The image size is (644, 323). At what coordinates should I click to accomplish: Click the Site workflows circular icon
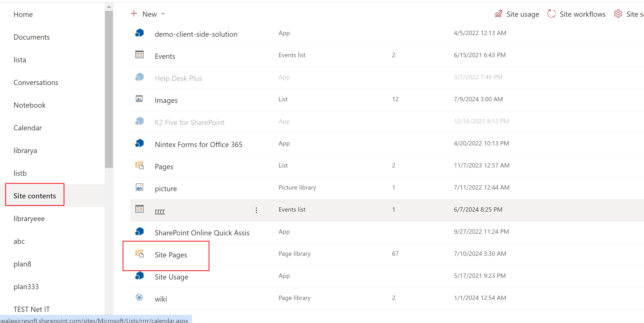tap(551, 14)
